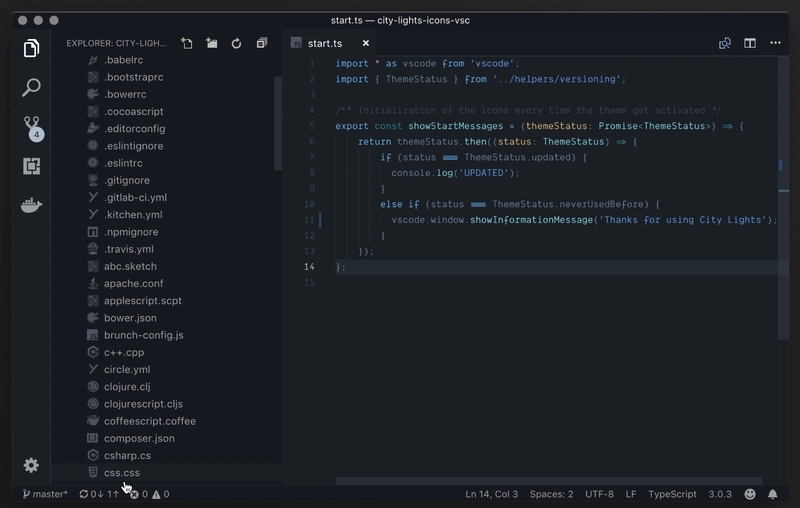The height and width of the screenshot is (508, 800).
Task: Open .cocoascript file in Explorer
Action: (166, 111)
